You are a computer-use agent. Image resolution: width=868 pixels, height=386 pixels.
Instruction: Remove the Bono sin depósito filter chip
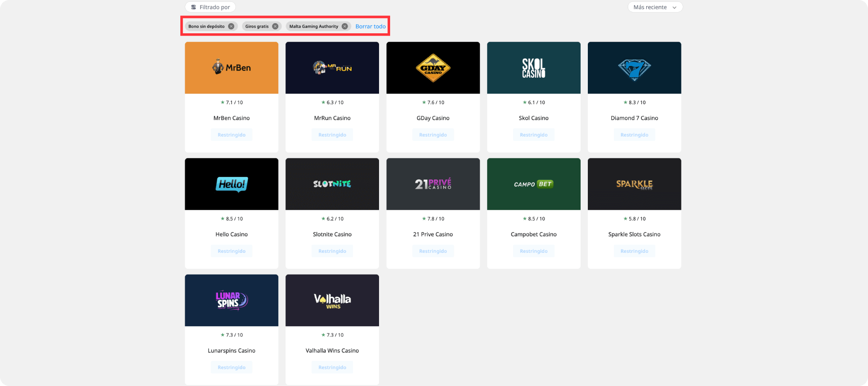pyautogui.click(x=231, y=27)
